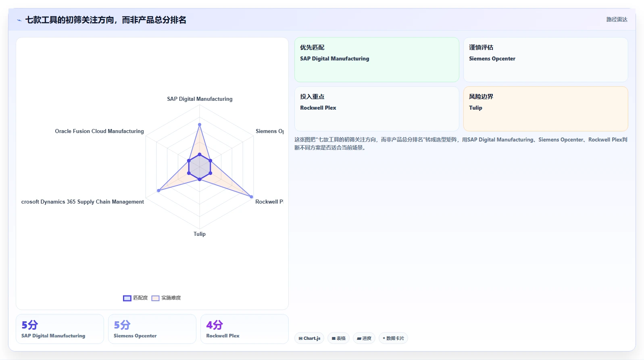Screen dimensions: 644x360
Task: Open the 谨慎评估 Siemens Opcenter card
Action: click(546, 60)
